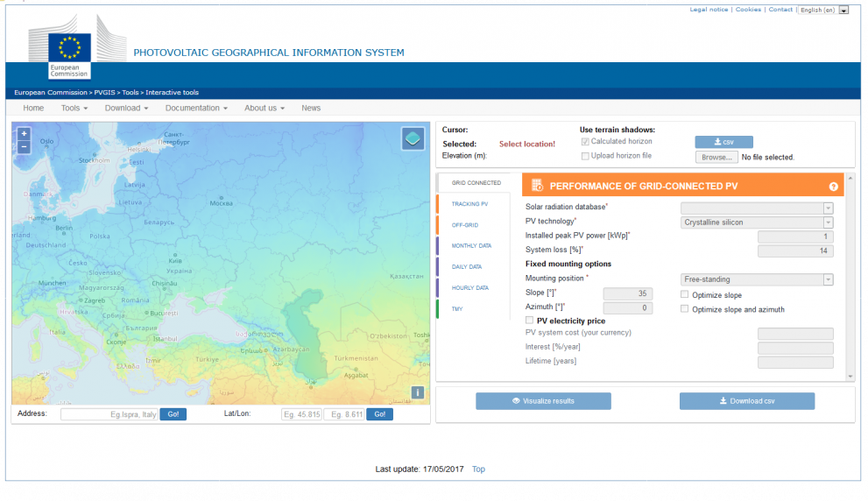The width and height of the screenshot is (868, 501).
Task: Open the Documentation menu
Action: (x=196, y=108)
